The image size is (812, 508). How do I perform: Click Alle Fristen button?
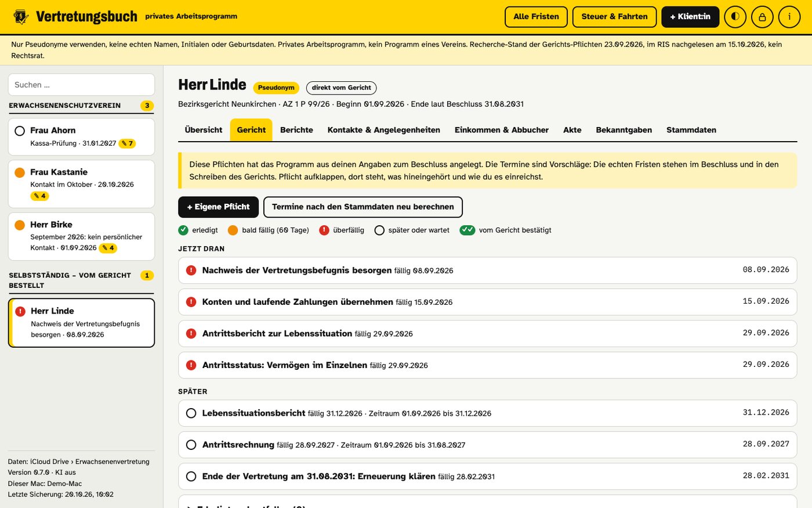point(536,17)
